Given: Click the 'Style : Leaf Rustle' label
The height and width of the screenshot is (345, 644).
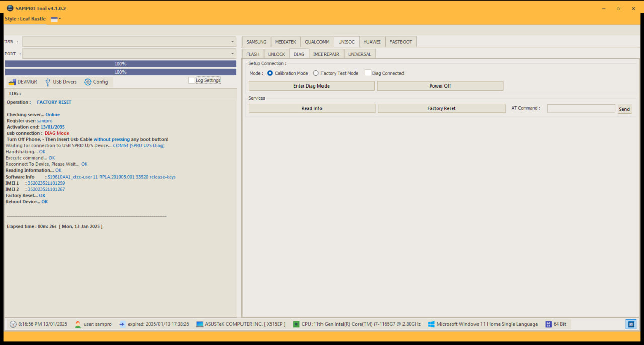Looking at the screenshot, I should (x=25, y=19).
